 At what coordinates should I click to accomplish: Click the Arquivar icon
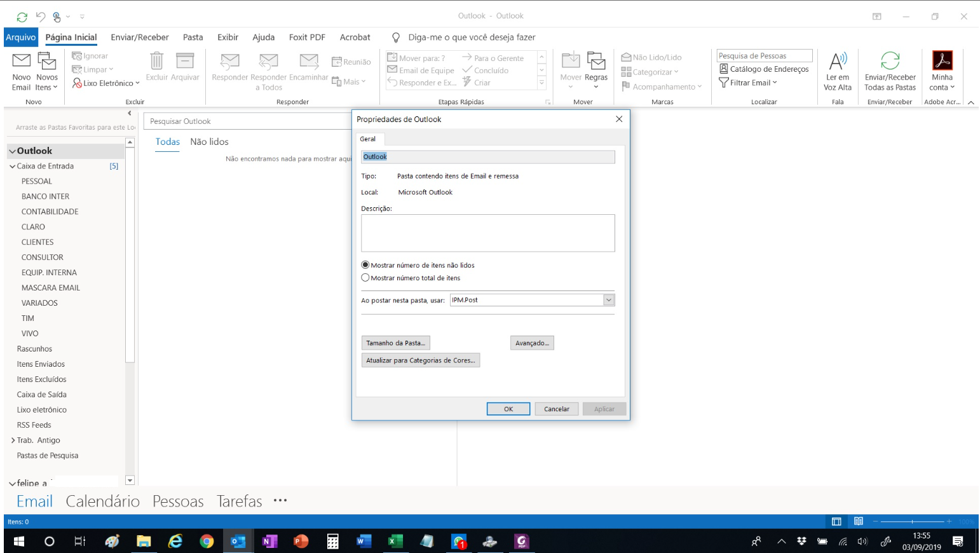[185, 62]
